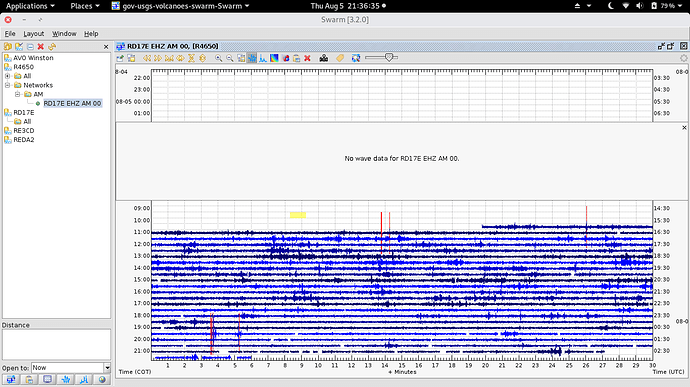The height and width of the screenshot is (387, 690).
Task: Click the expand x-axis icon
Action: point(180,58)
